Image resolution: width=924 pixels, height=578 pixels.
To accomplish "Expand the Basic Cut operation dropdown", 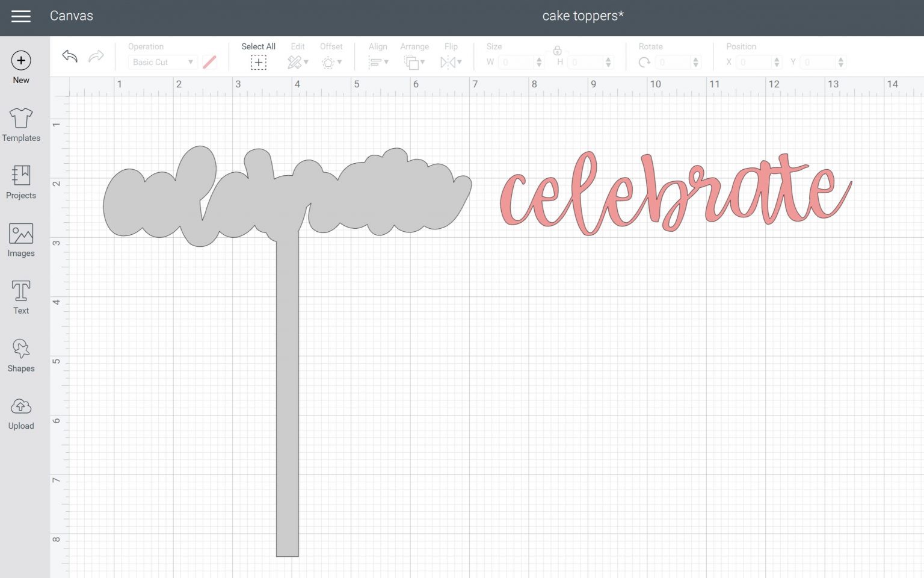I will 162,62.
